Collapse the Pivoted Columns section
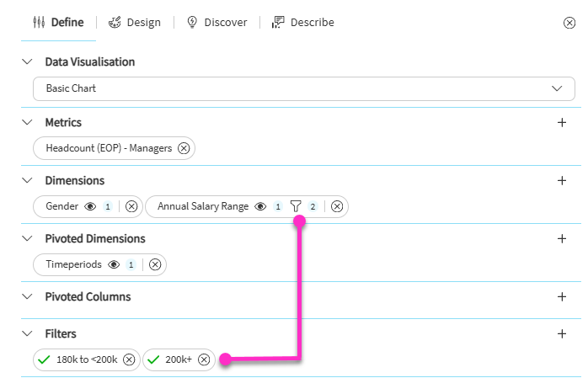588x378 pixels. [27, 296]
